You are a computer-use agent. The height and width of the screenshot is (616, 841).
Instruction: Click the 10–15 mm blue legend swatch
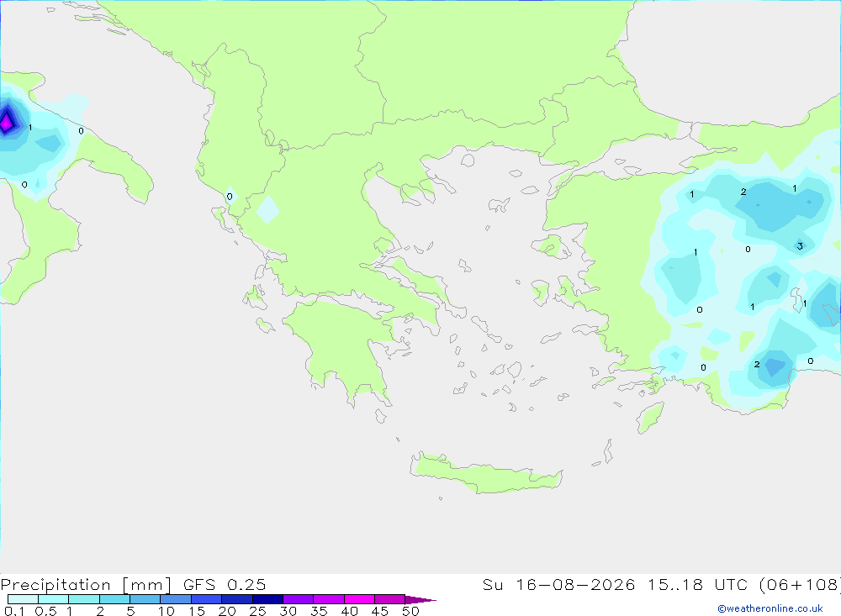(176, 599)
